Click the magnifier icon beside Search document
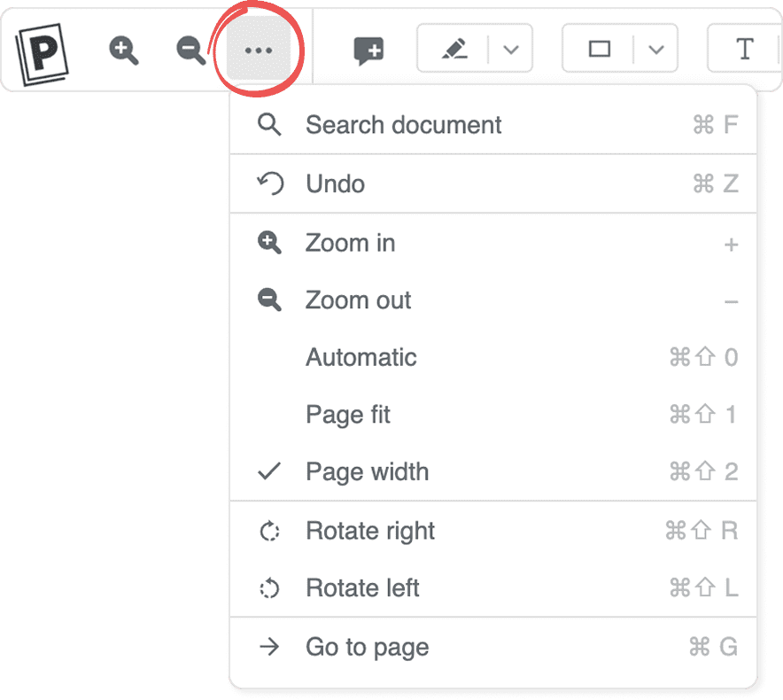Screen dimensions: 783x700 (x=270, y=124)
